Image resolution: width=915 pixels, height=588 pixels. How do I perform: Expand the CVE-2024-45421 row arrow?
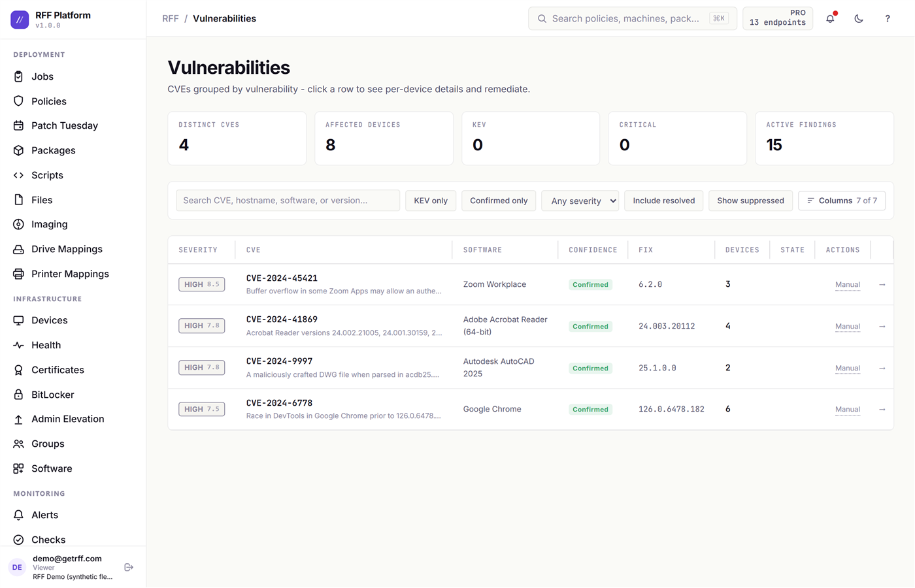(882, 284)
